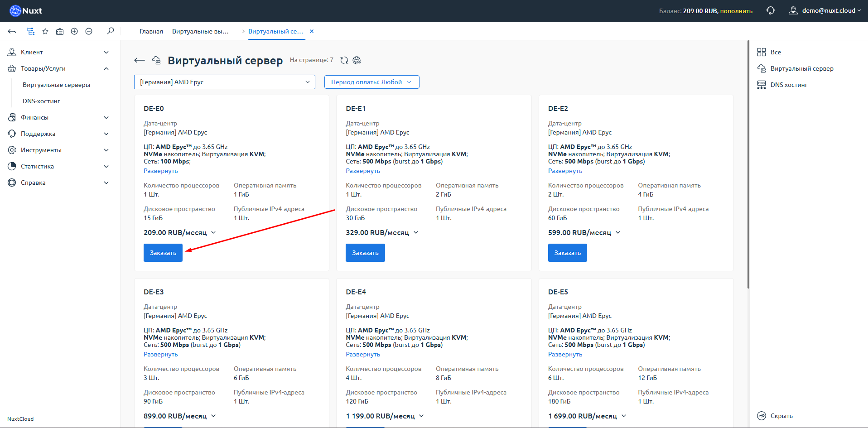Refresh the server list with reload icon
The image size is (868, 428).
344,60
